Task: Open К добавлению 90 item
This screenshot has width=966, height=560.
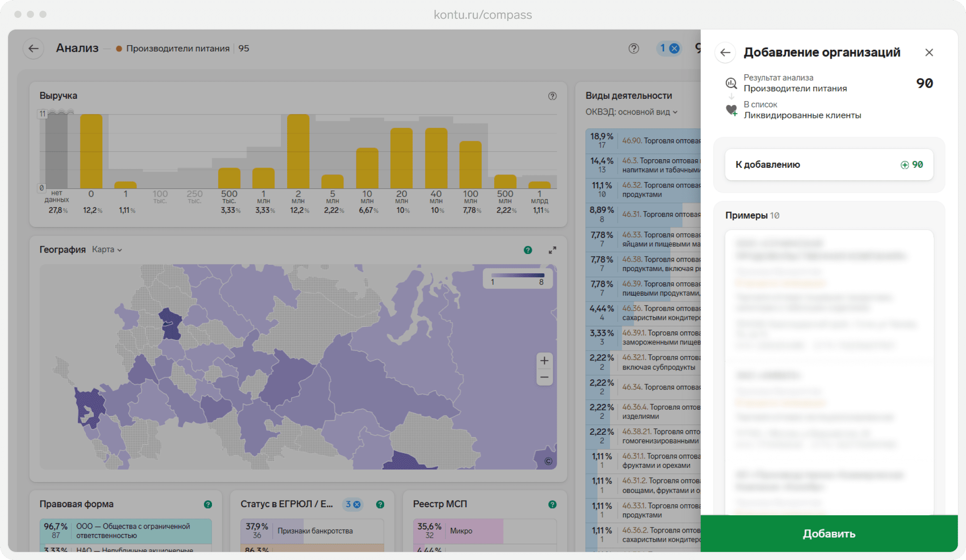Action: [829, 165]
